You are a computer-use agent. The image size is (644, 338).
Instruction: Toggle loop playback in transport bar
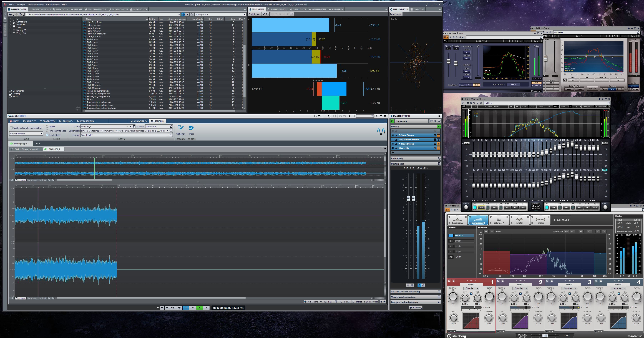point(186,308)
